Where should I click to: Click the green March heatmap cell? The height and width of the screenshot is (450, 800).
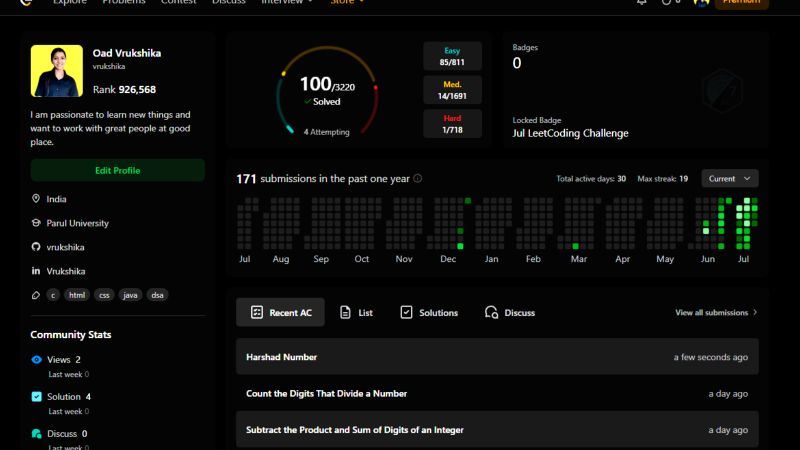point(576,246)
